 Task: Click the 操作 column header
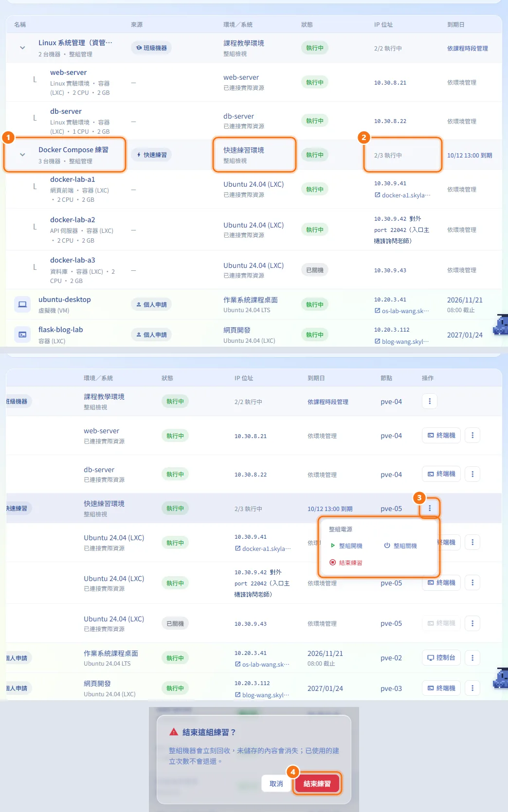428,378
